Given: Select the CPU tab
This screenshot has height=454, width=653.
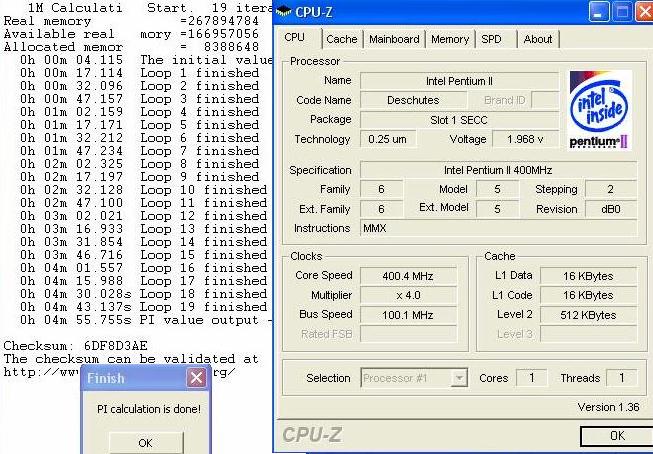Looking at the screenshot, I should (294, 37).
